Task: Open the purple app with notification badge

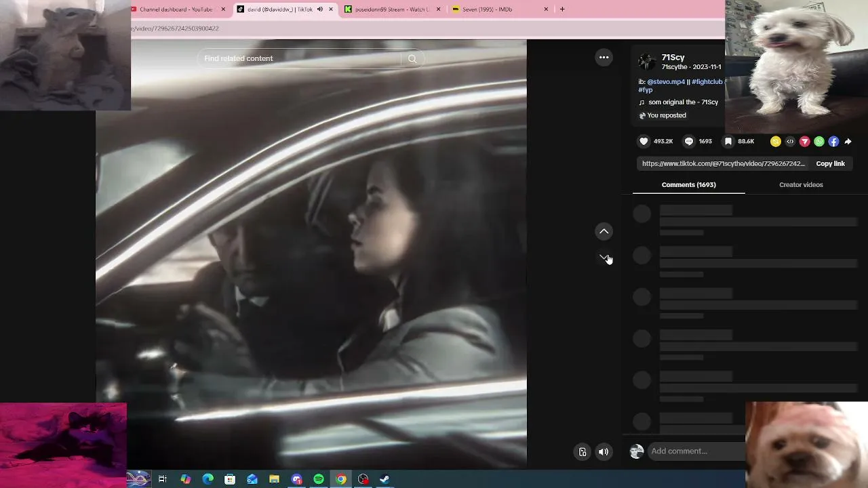Action: pyautogui.click(x=296, y=479)
